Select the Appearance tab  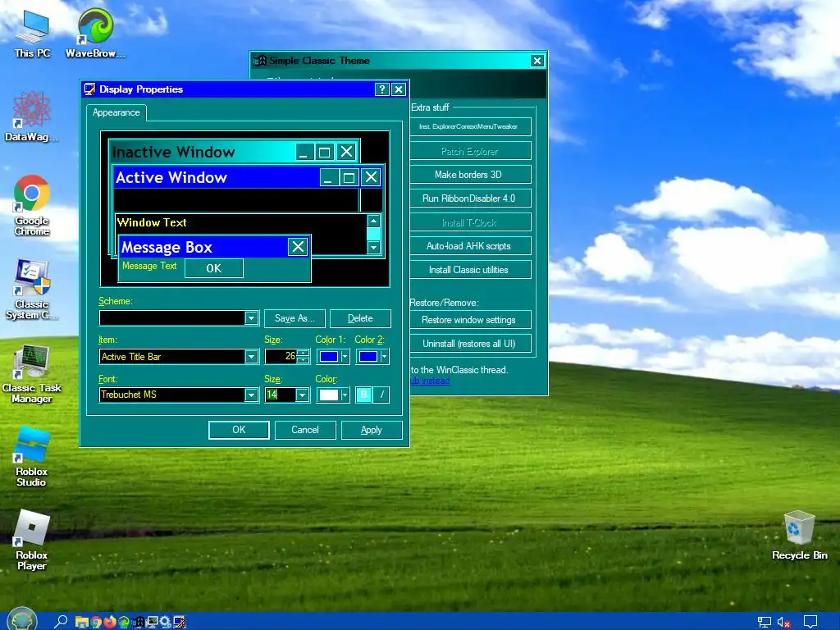116,112
